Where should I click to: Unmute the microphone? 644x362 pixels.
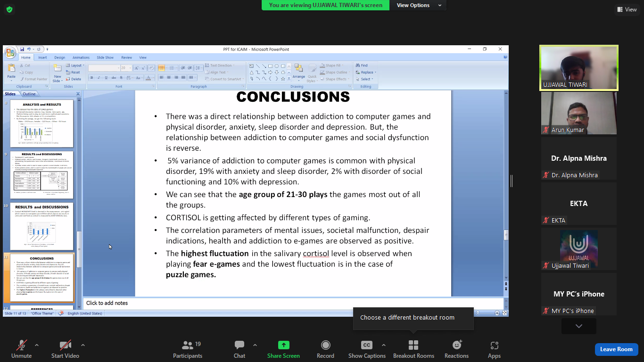22,345
